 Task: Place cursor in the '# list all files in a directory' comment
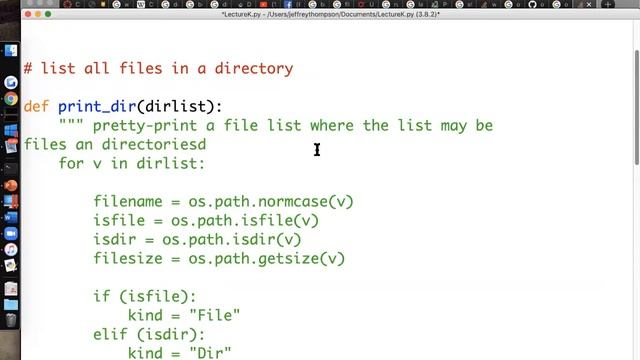[x=158, y=68]
